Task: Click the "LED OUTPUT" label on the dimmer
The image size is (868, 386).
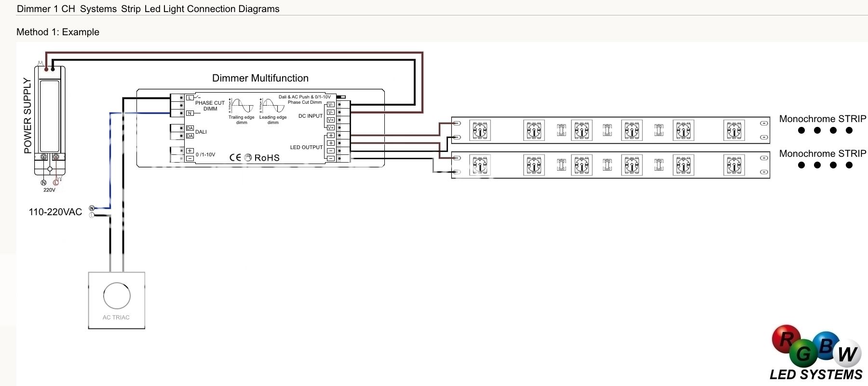Action: (x=306, y=147)
